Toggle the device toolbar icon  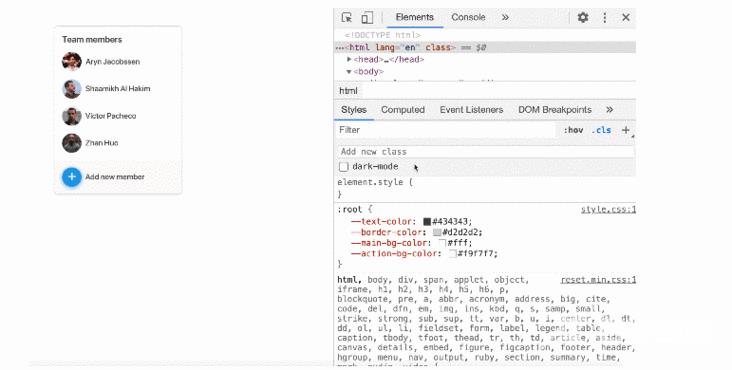click(x=367, y=18)
